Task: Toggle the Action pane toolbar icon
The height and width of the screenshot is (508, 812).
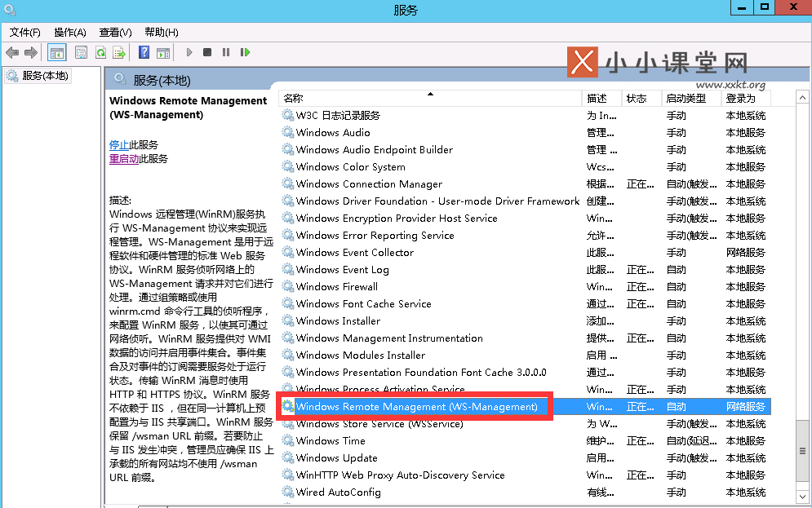Action: pos(163,52)
